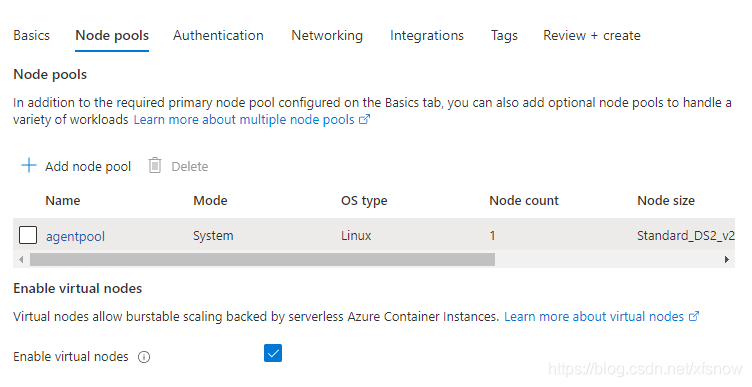Open the Integrations tab
The image size is (752, 387).
pos(427,35)
